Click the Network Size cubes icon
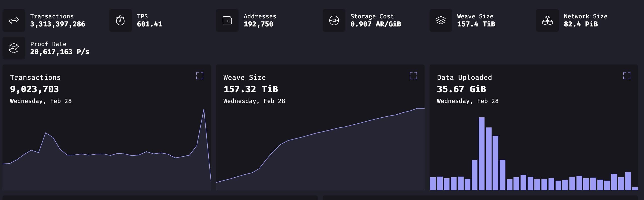 pos(548,20)
